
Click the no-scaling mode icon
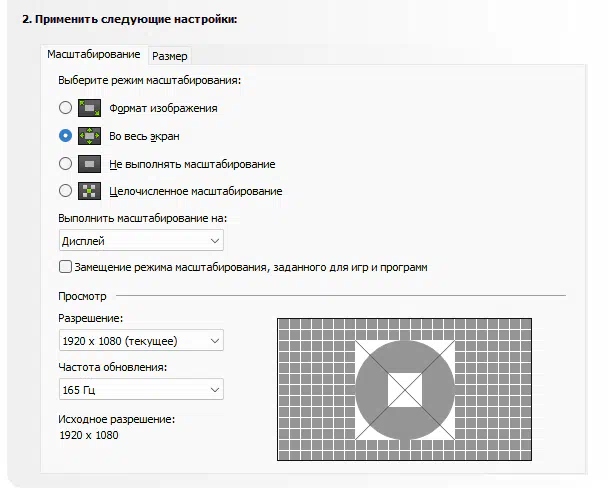pos(89,164)
